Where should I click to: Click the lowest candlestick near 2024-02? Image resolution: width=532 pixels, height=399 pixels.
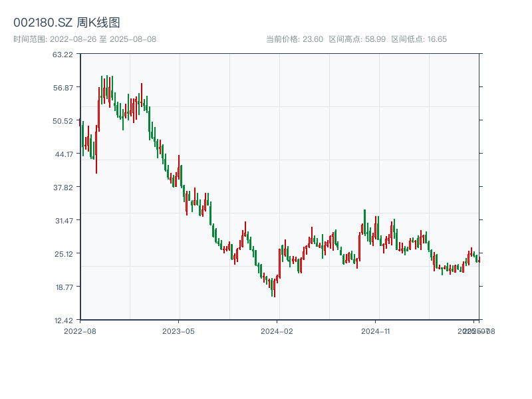click(x=274, y=287)
